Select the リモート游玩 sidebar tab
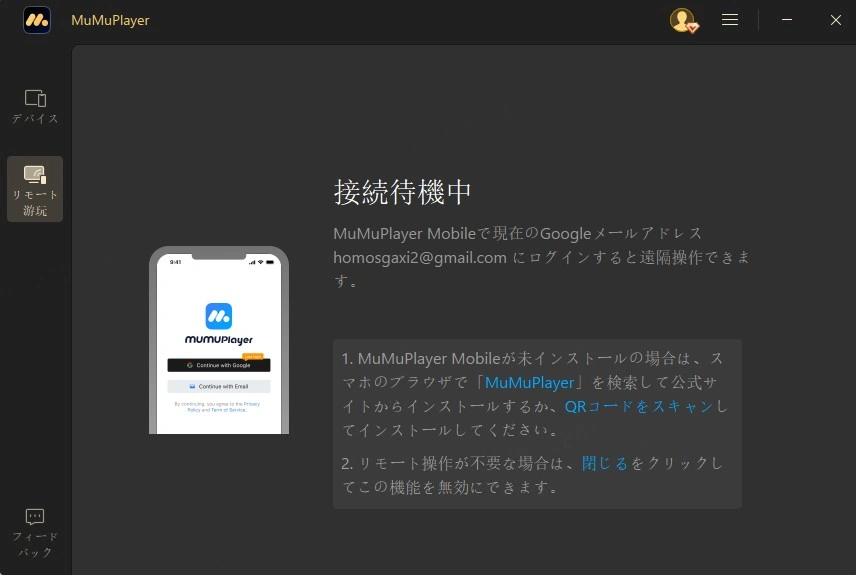This screenshot has height=575, width=856. [x=35, y=189]
